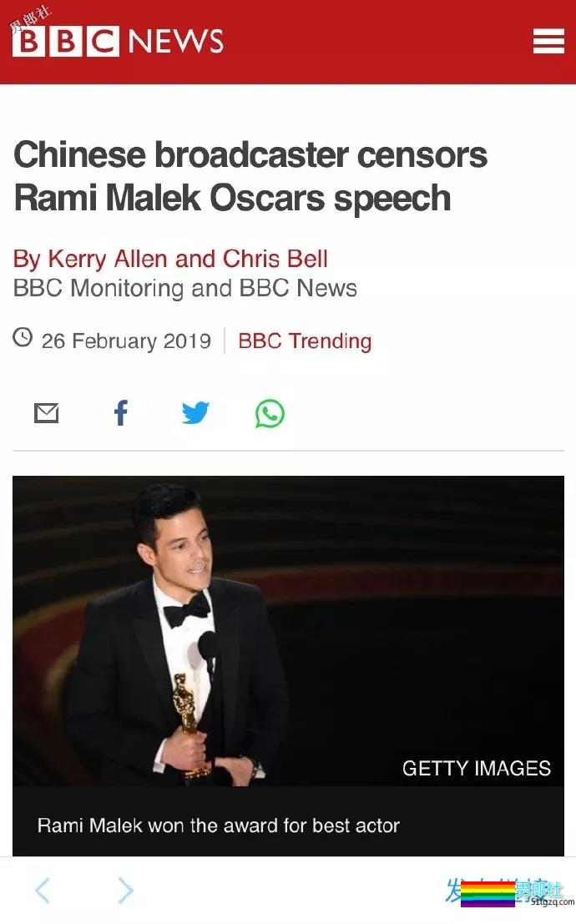Share article on Twitter
The image size is (576, 924).
(195, 413)
